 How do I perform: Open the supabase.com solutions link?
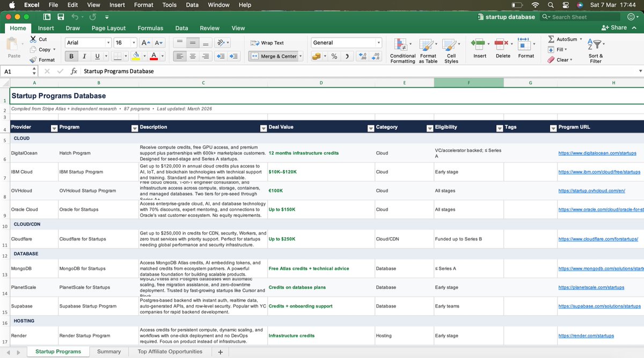click(x=599, y=306)
